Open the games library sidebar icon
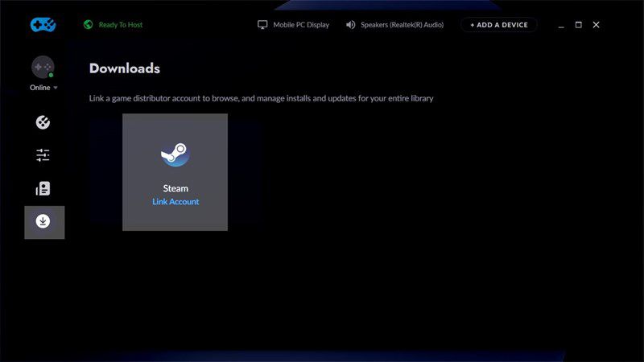Image resolution: width=644 pixels, height=362 pixels. click(x=43, y=122)
